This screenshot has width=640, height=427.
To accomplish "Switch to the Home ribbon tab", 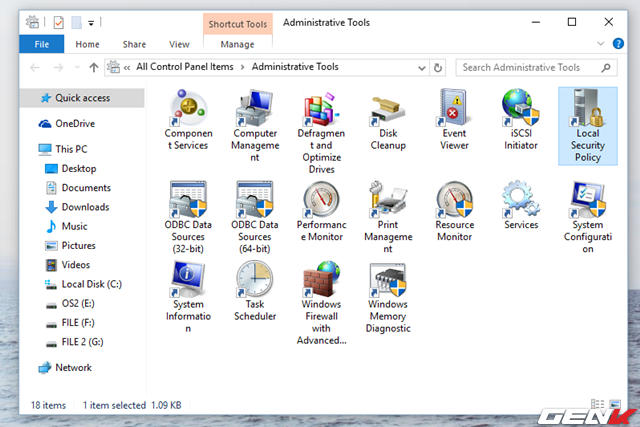I will pyautogui.click(x=87, y=44).
